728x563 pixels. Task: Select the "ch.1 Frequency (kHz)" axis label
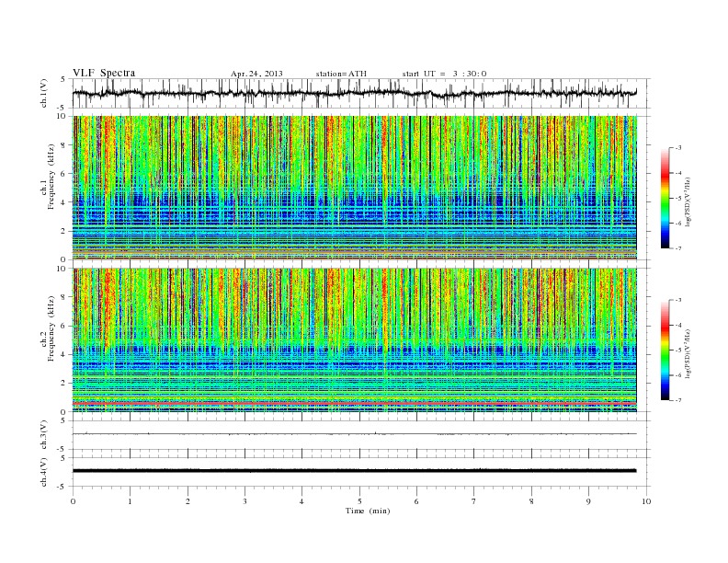48,177
